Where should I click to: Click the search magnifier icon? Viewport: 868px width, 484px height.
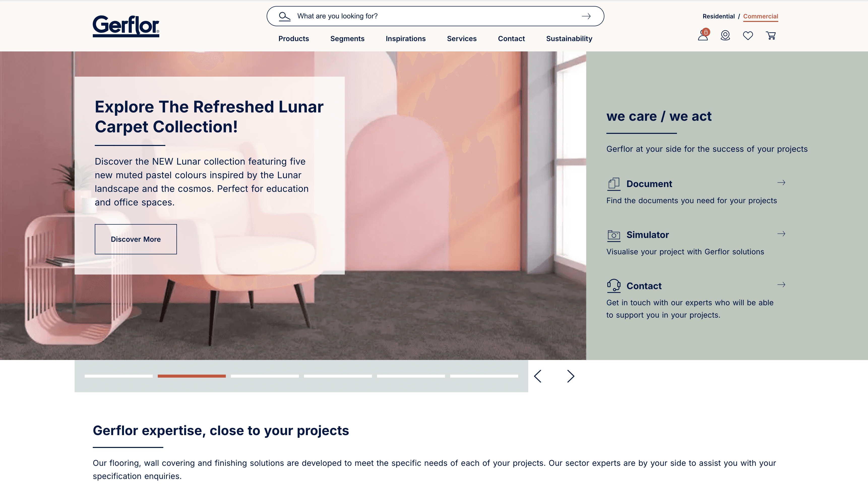tap(284, 16)
